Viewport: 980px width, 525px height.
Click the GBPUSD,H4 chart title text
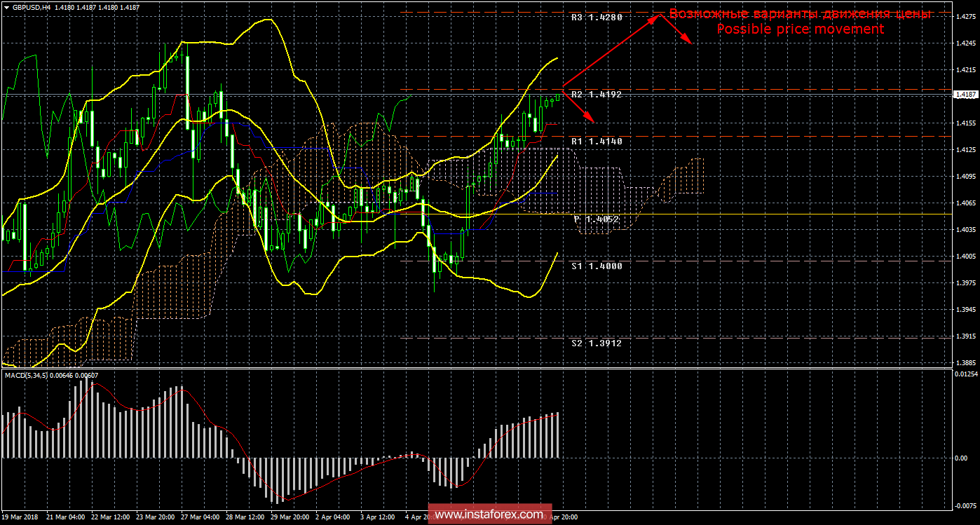click(31, 6)
